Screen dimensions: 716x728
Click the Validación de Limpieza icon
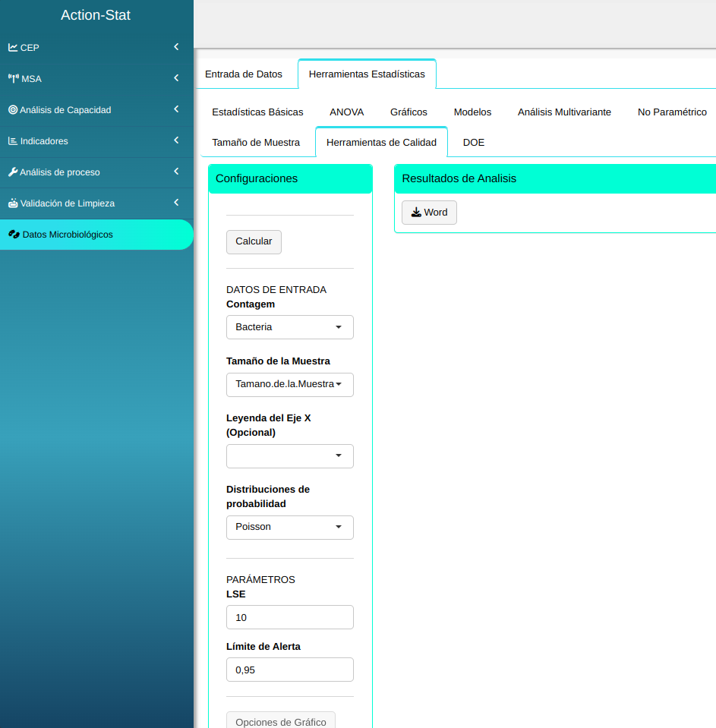click(13, 203)
